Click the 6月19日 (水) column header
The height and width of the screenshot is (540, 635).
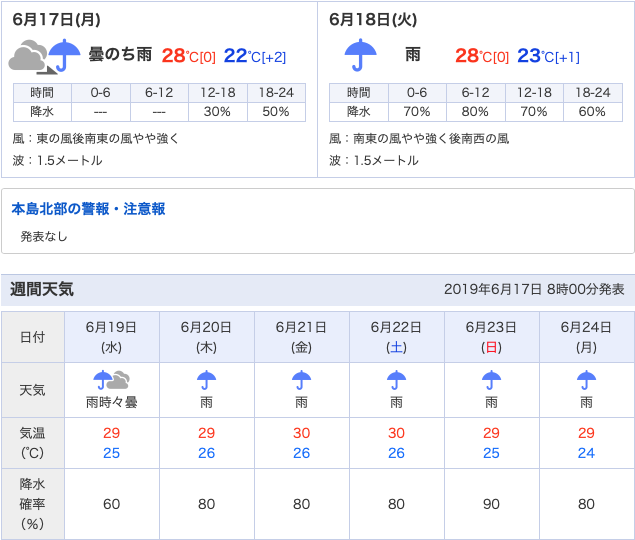pos(111,337)
